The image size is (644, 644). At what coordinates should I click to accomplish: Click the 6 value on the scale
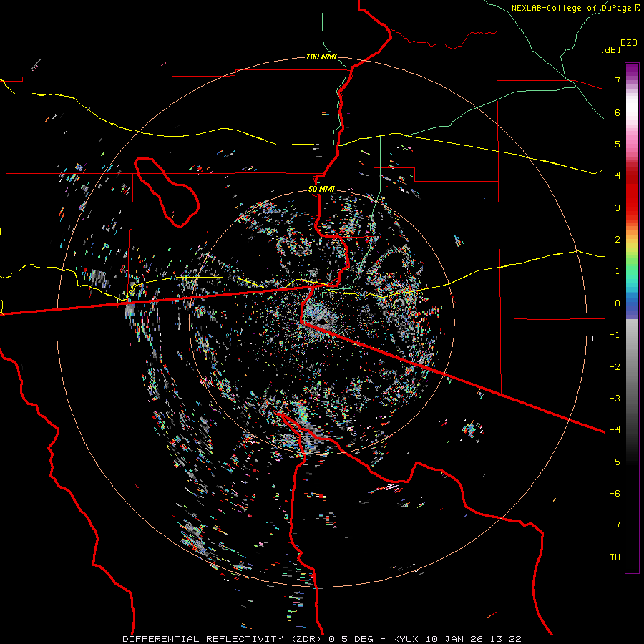point(618,112)
